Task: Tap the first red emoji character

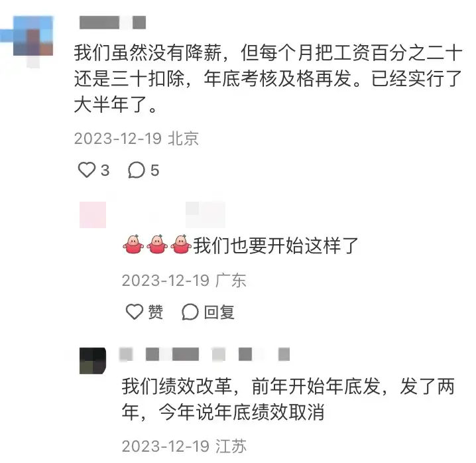Action: click(133, 244)
